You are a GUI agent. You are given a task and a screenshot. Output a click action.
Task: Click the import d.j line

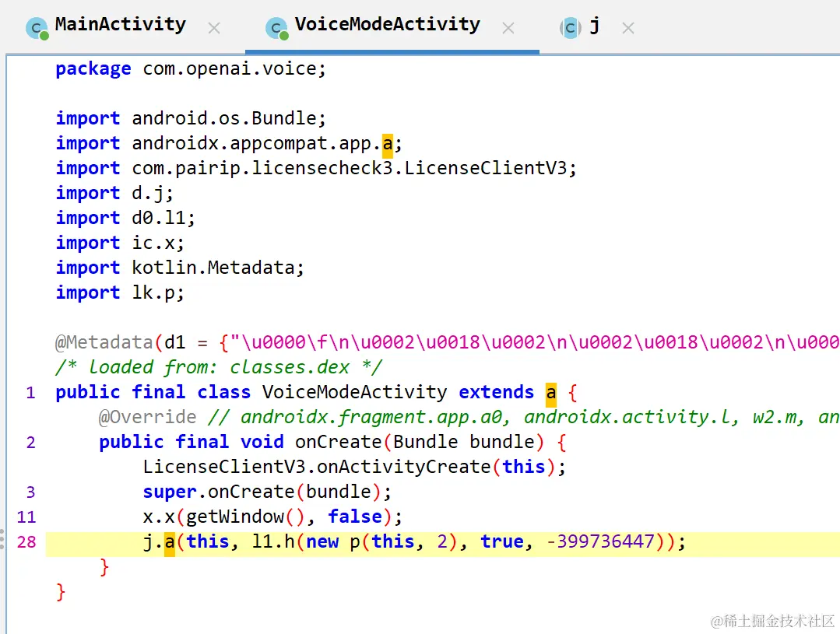pos(114,193)
